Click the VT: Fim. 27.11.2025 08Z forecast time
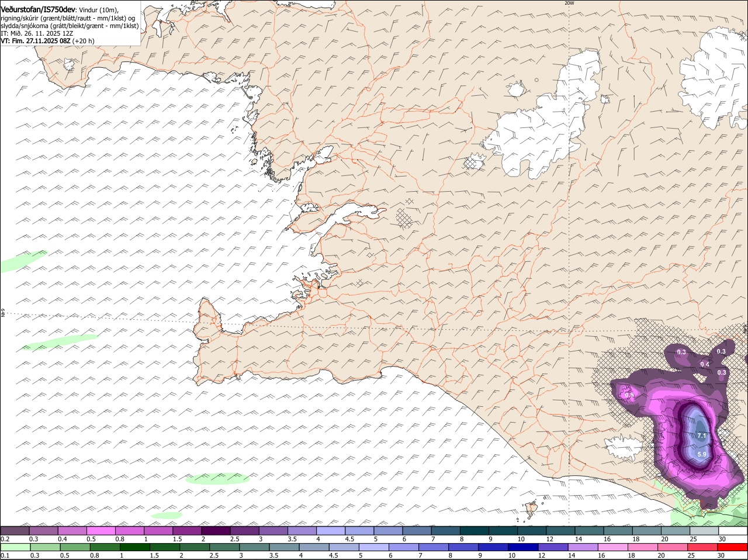748x560 pixels. click(x=47, y=41)
